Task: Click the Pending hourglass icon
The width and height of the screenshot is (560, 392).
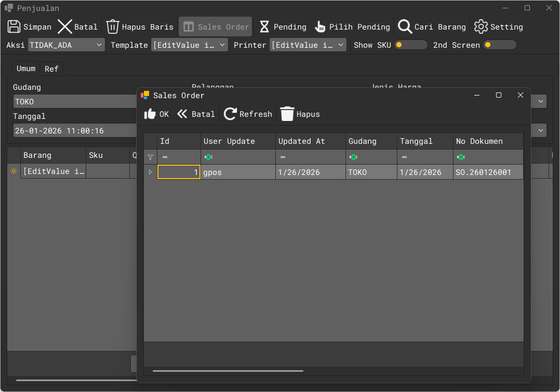Action: point(264,27)
